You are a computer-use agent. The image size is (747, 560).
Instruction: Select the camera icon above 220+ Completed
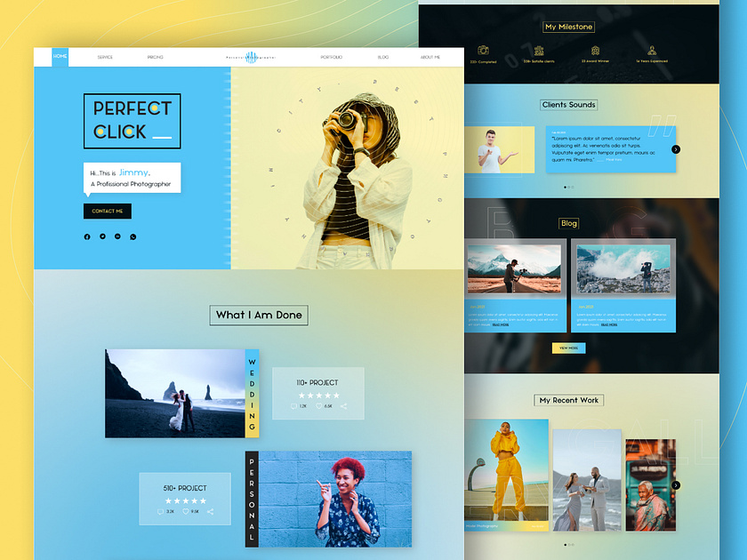483,50
